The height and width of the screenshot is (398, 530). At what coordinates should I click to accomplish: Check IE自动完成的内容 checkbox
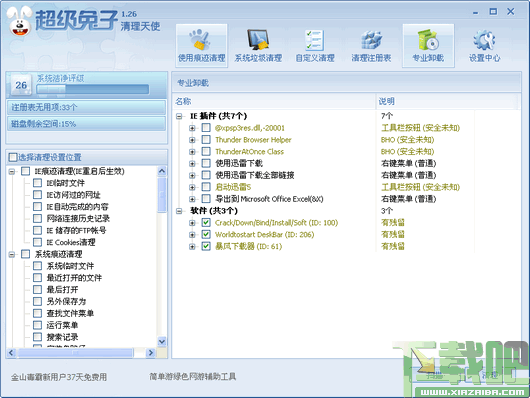click(x=37, y=207)
